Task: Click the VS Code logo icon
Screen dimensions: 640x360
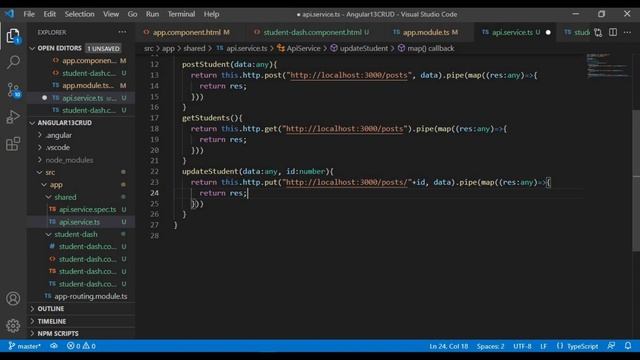Action: pos(9,14)
